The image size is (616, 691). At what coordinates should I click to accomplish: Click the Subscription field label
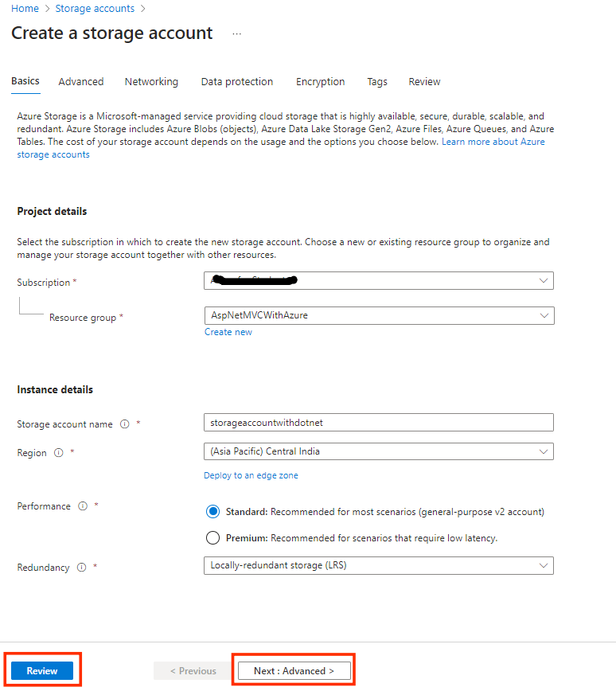click(44, 282)
